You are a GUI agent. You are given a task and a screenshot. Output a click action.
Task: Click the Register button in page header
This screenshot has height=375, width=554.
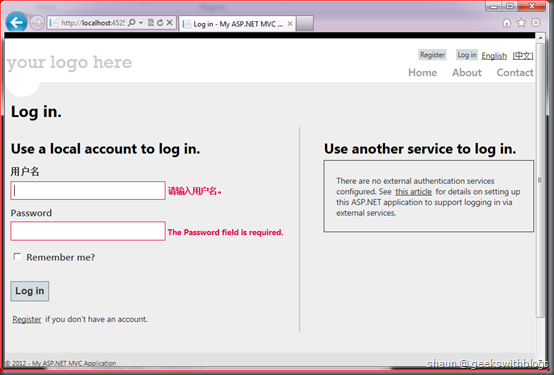point(432,55)
